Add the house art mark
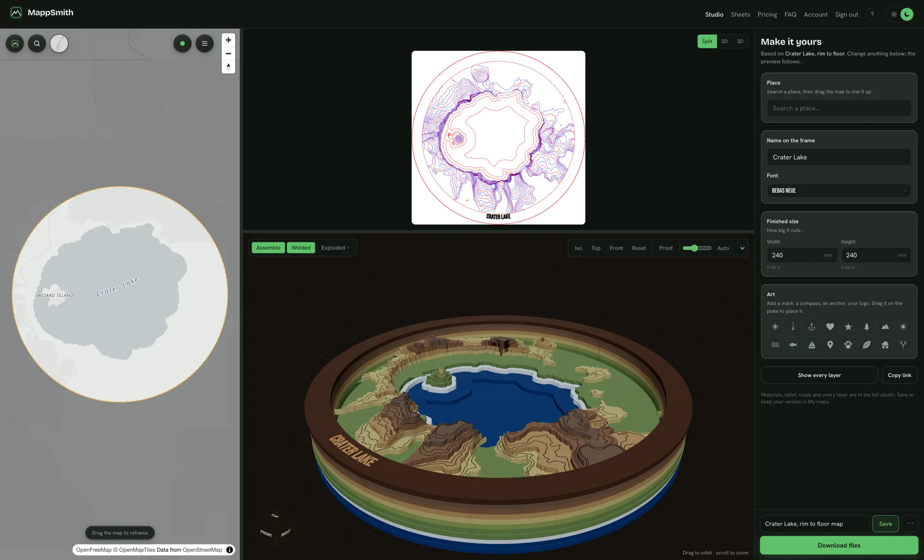 pos(885,345)
